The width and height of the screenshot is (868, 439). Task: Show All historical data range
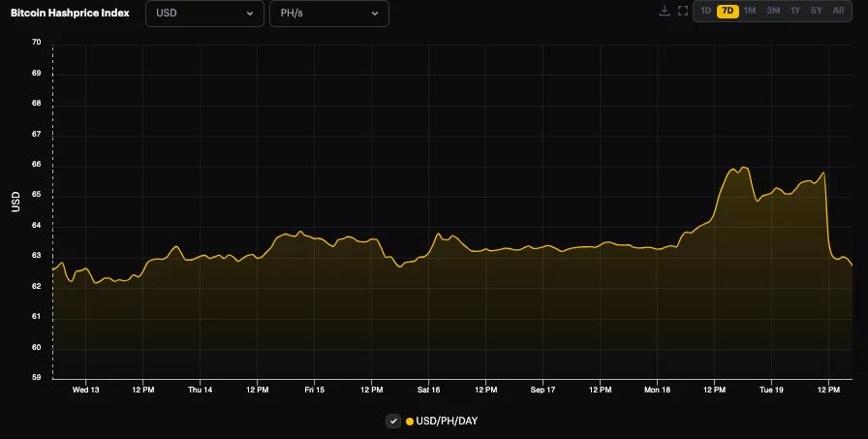(838, 11)
